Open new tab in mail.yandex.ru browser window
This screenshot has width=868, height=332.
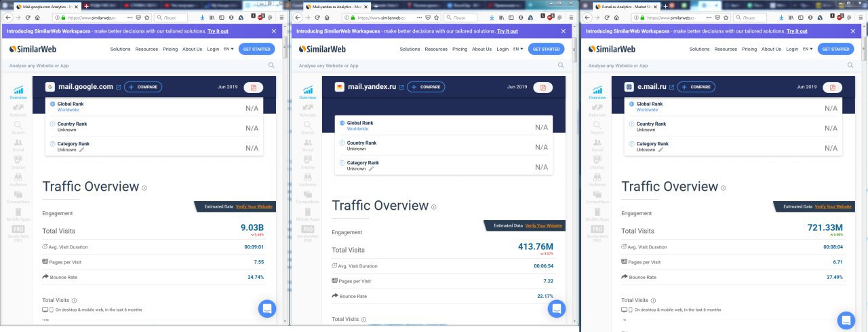[x=376, y=7]
